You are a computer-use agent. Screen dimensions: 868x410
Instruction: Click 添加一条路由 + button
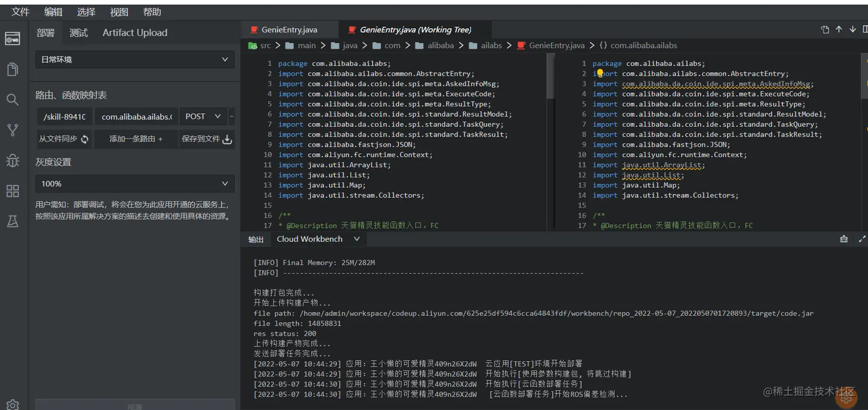point(135,139)
